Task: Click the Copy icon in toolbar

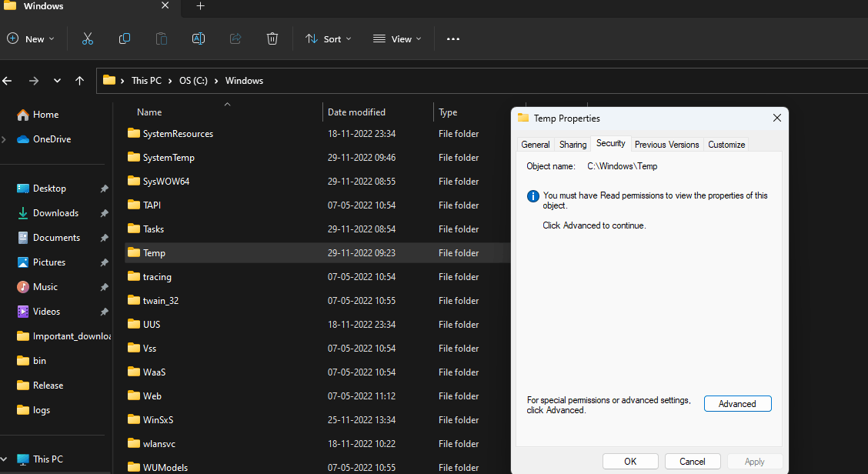Action: click(125, 38)
